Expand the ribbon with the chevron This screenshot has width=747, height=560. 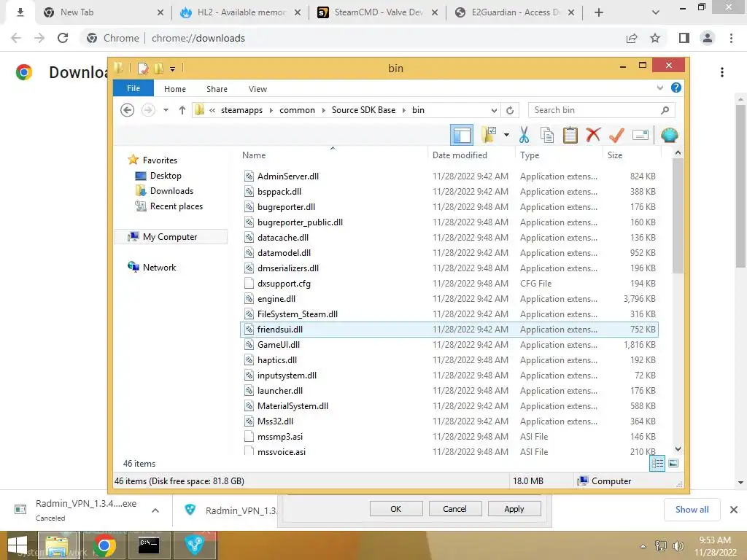click(659, 87)
